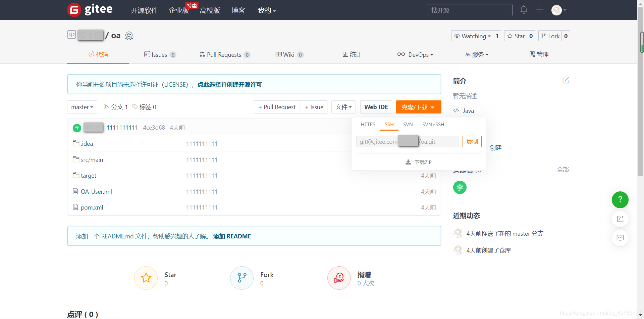Toggle the 克隆/下载 dropdown

point(419,107)
